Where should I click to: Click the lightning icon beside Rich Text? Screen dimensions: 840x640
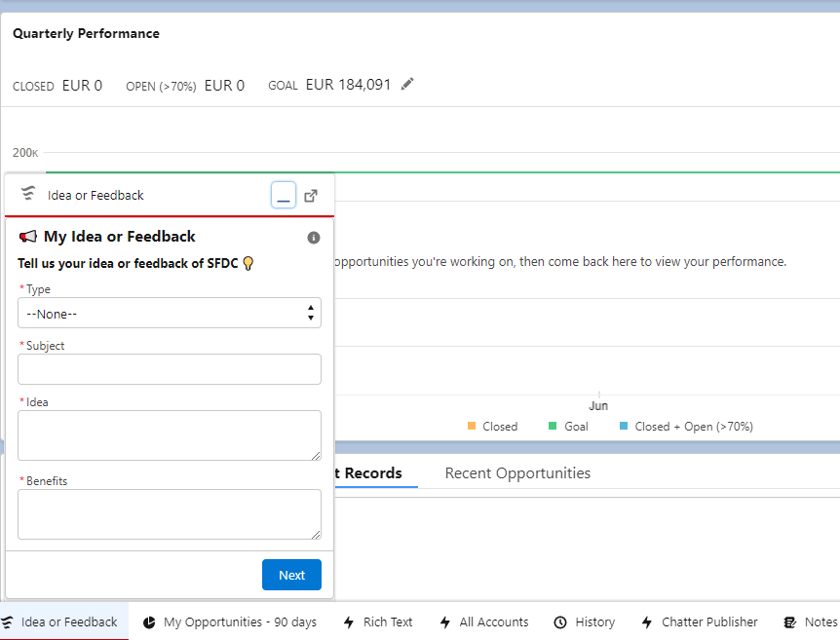coord(349,622)
